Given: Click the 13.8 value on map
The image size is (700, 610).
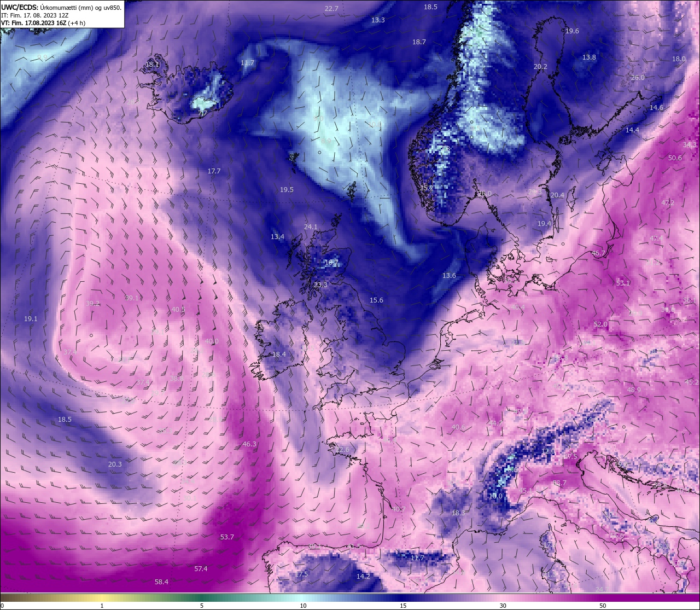Looking at the screenshot, I should pyautogui.click(x=589, y=57).
